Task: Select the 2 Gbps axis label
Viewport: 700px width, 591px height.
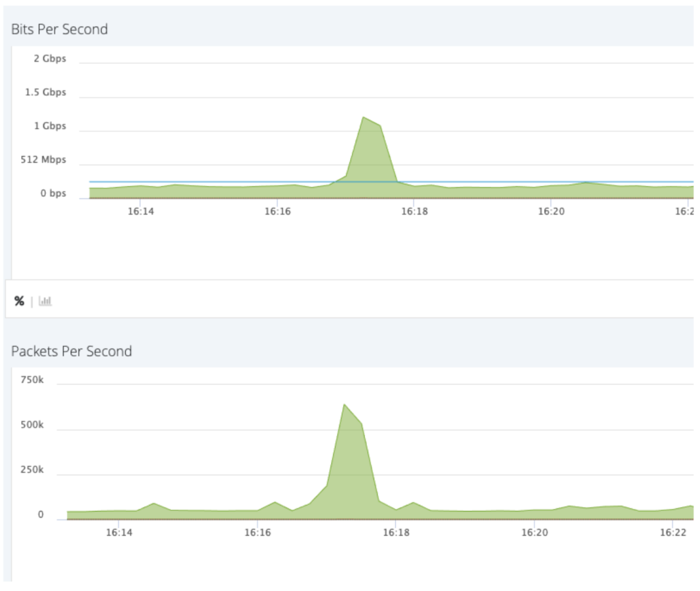Action: click(49, 59)
